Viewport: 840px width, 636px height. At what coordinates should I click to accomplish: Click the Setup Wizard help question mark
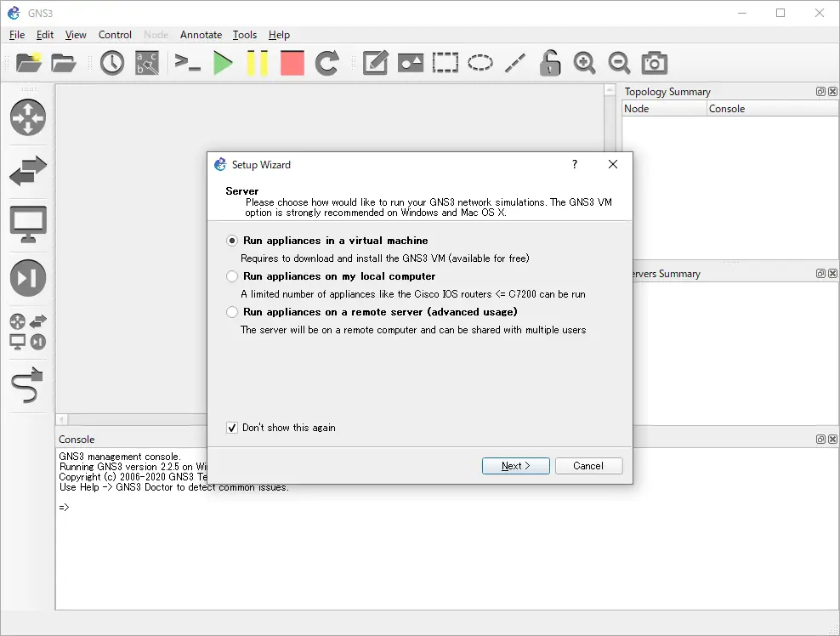tap(575, 164)
